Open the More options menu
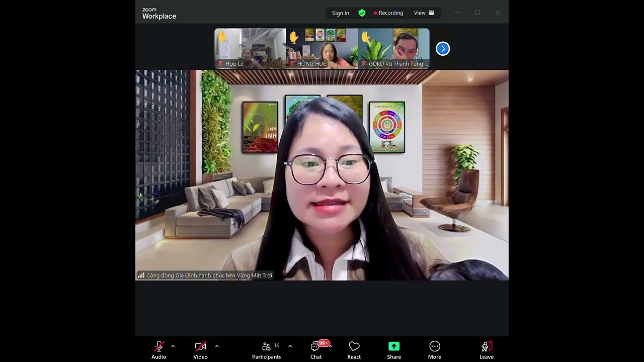 coord(435,350)
